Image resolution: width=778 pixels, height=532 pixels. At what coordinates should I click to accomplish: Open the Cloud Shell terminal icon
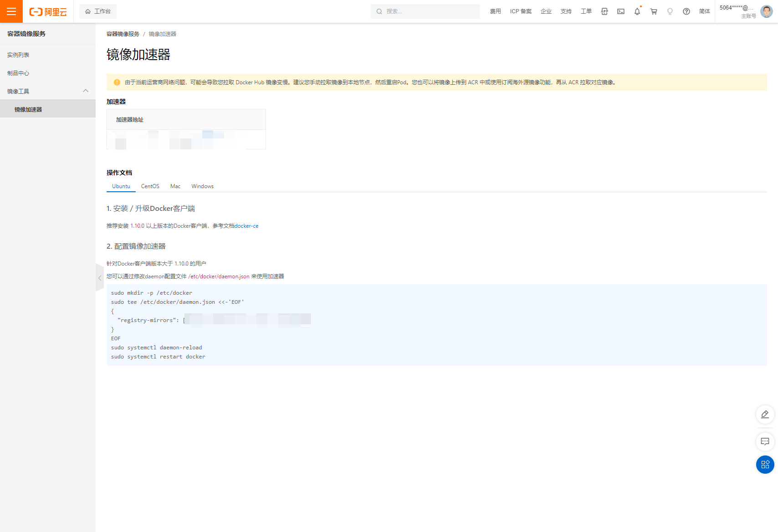click(621, 11)
